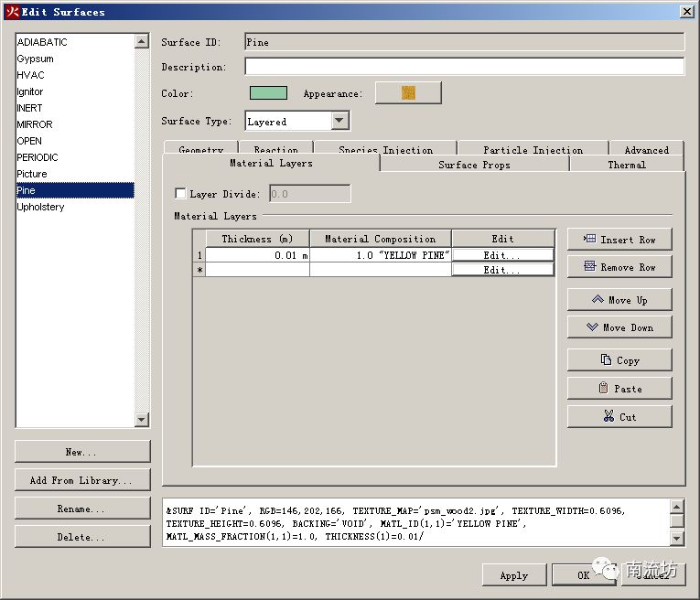Open the Appearance texture picker
The image size is (700, 600).
pos(408,93)
